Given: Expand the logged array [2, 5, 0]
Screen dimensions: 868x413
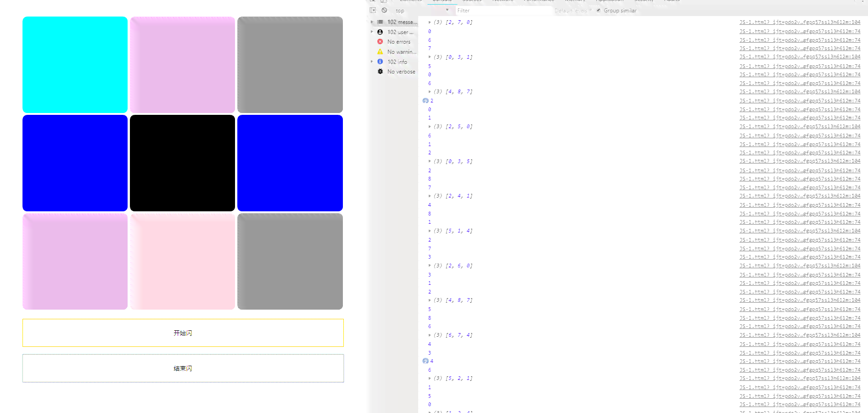Looking at the screenshot, I should point(429,126).
